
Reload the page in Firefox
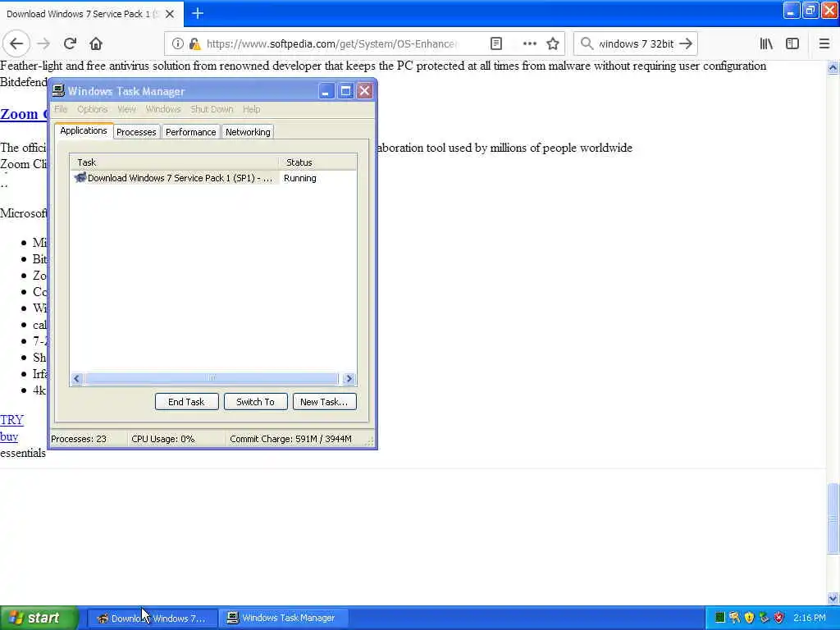[71, 44]
